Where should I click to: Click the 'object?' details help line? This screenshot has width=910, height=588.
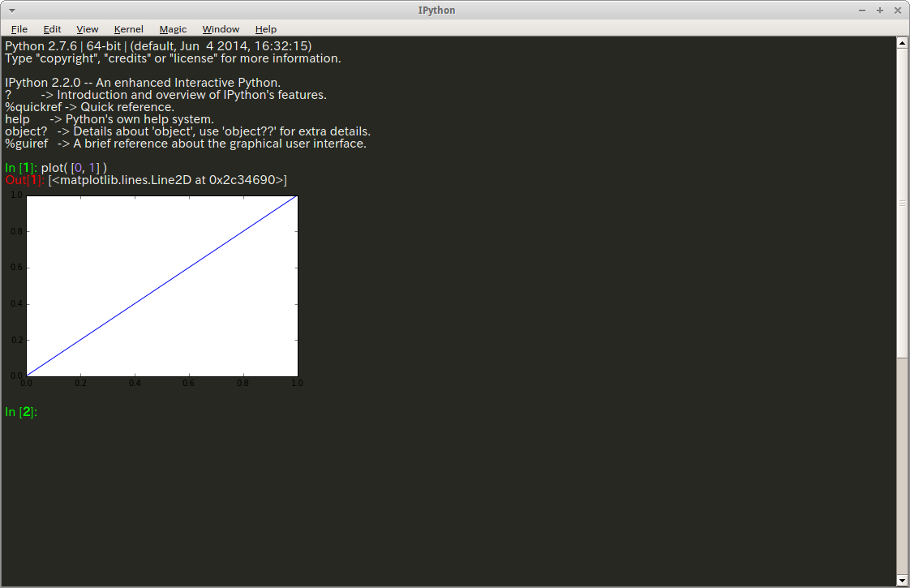[187, 131]
